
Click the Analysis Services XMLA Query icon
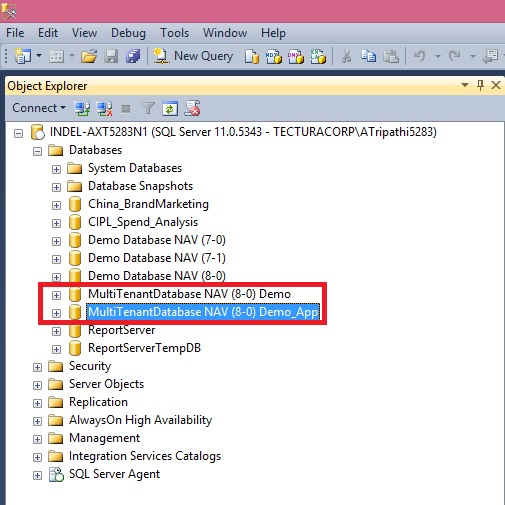click(x=318, y=56)
